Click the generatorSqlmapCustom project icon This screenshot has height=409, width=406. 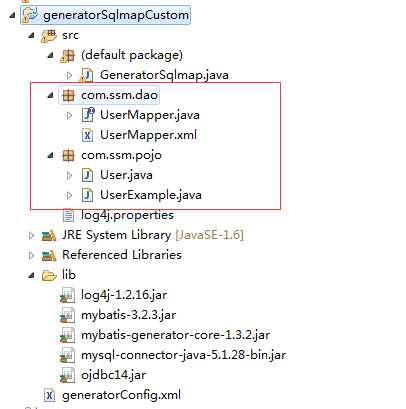[x=30, y=16]
